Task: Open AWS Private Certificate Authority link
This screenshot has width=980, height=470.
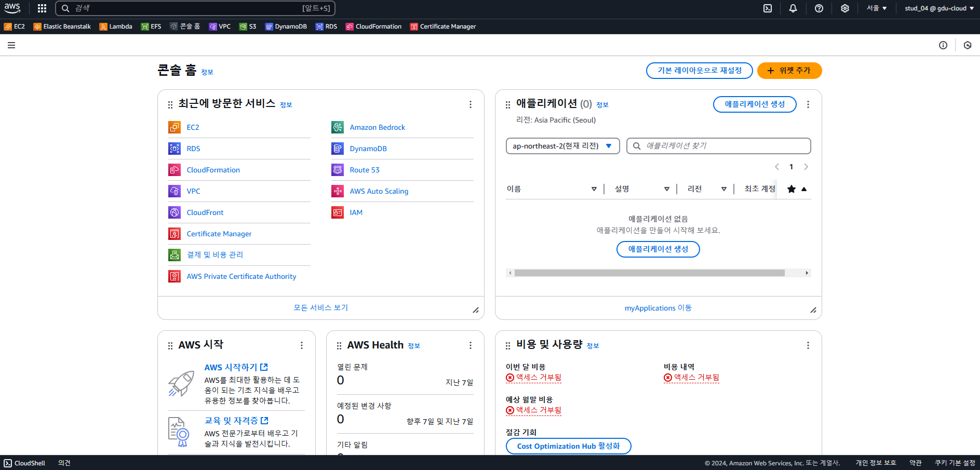Action: [241, 277]
